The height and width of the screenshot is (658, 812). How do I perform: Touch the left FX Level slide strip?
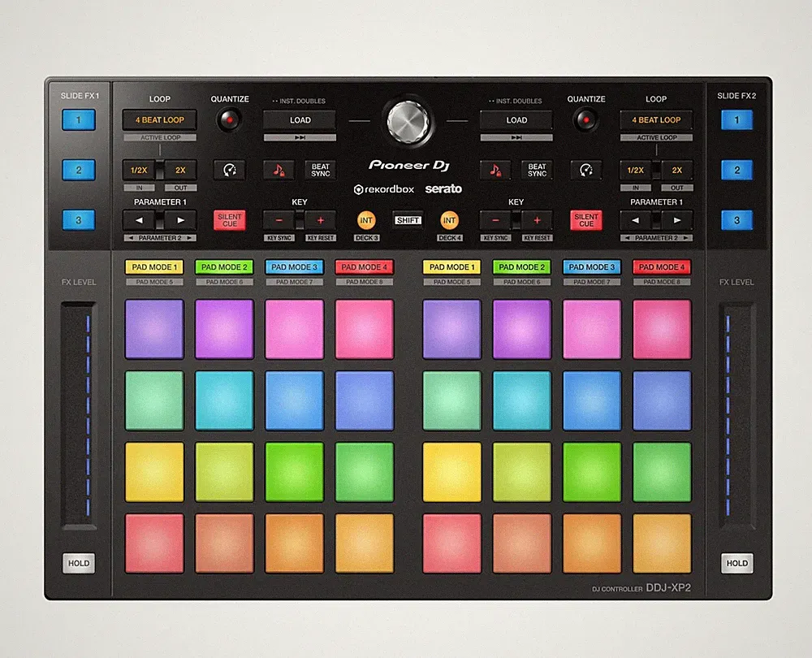(x=79, y=416)
